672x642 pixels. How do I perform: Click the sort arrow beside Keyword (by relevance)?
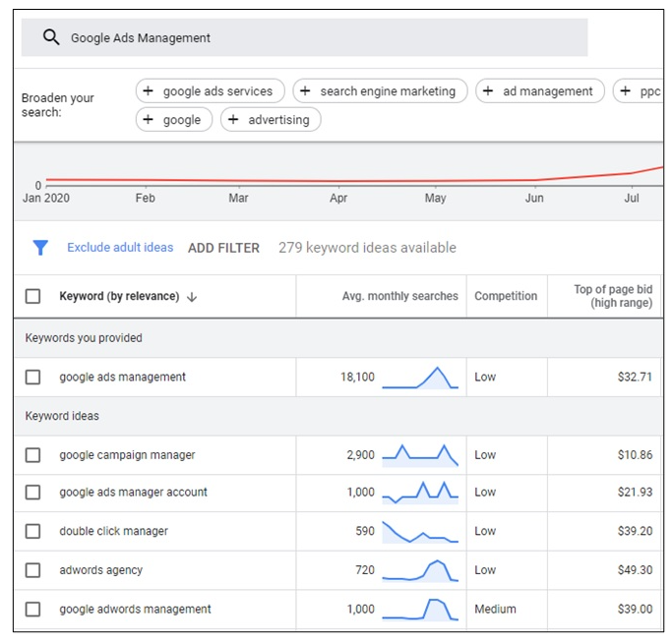192,297
